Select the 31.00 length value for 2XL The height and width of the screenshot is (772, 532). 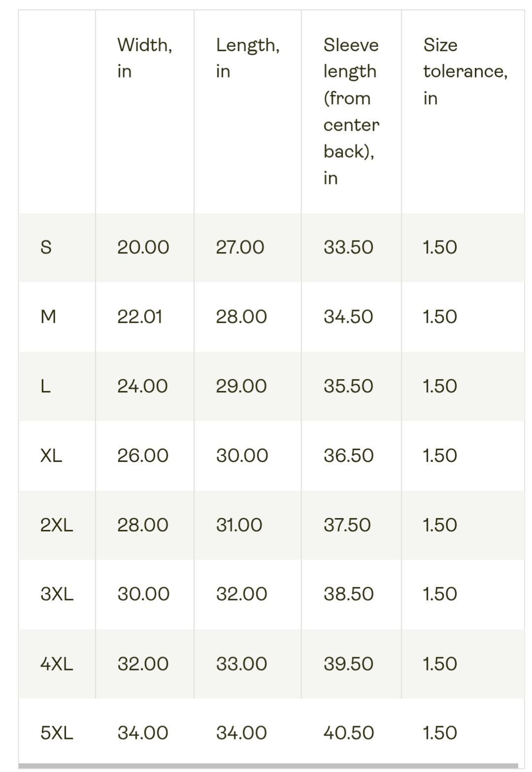tap(239, 525)
